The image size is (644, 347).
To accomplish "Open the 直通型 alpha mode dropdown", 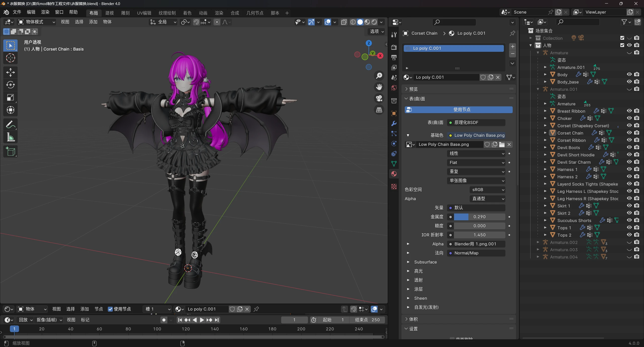I will point(488,199).
